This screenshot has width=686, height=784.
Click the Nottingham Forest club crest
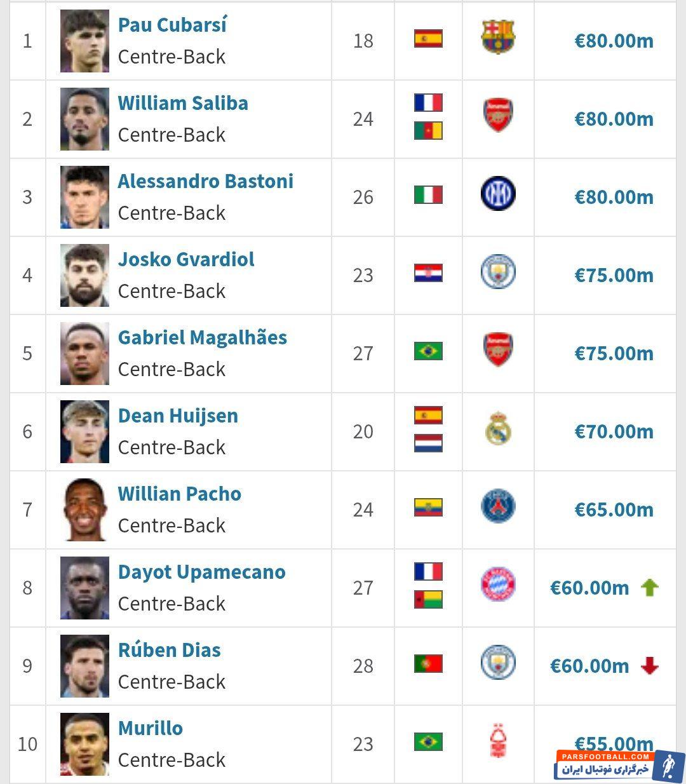point(498,741)
